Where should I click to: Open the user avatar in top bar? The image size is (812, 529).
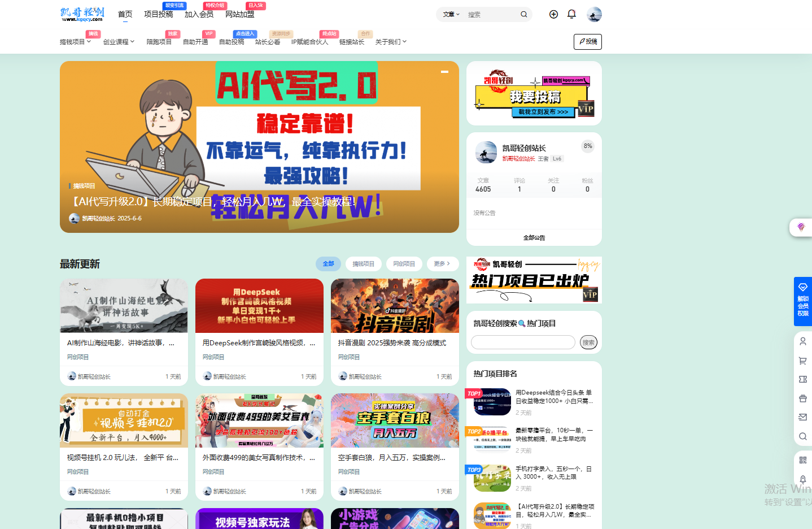pos(594,14)
